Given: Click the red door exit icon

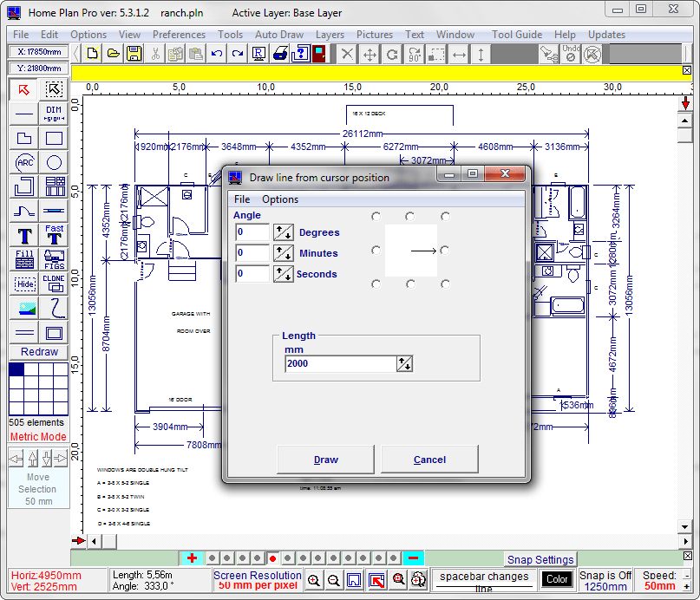Looking at the screenshot, I should 318,54.
